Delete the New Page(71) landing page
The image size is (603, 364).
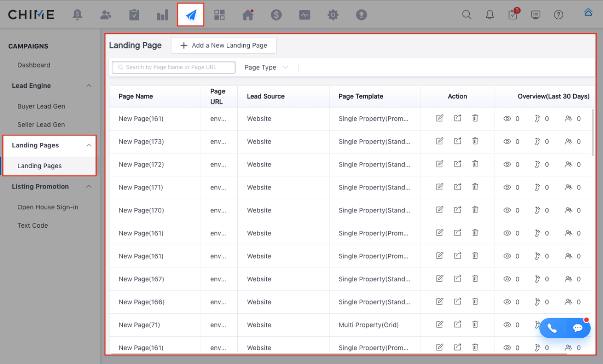coord(475,324)
